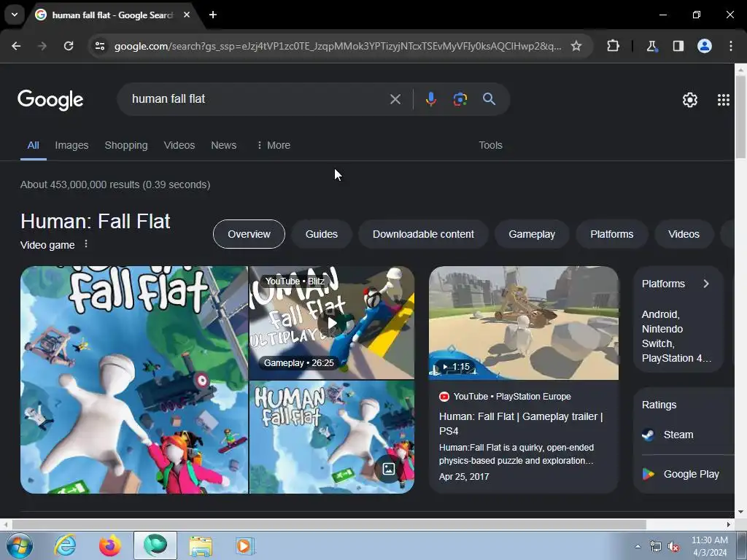The height and width of the screenshot is (560, 747).
Task: Select the Videos chip in knowledge panel
Action: click(x=684, y=234)
